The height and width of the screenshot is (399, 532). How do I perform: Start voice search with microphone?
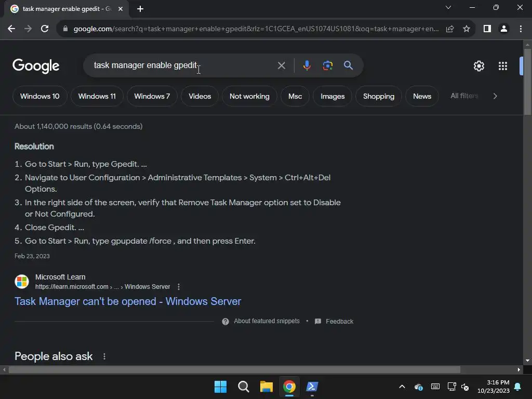click(307, 65)
